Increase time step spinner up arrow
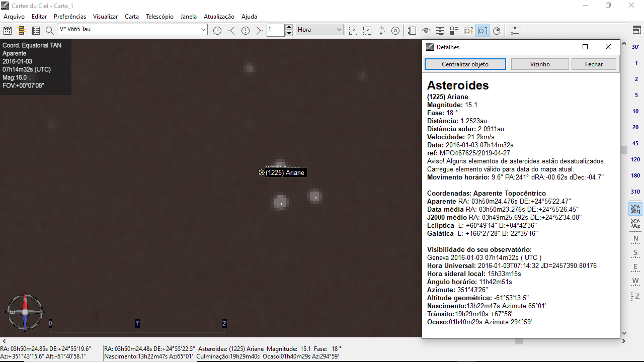The image size is (644, 362). [289, 27]
